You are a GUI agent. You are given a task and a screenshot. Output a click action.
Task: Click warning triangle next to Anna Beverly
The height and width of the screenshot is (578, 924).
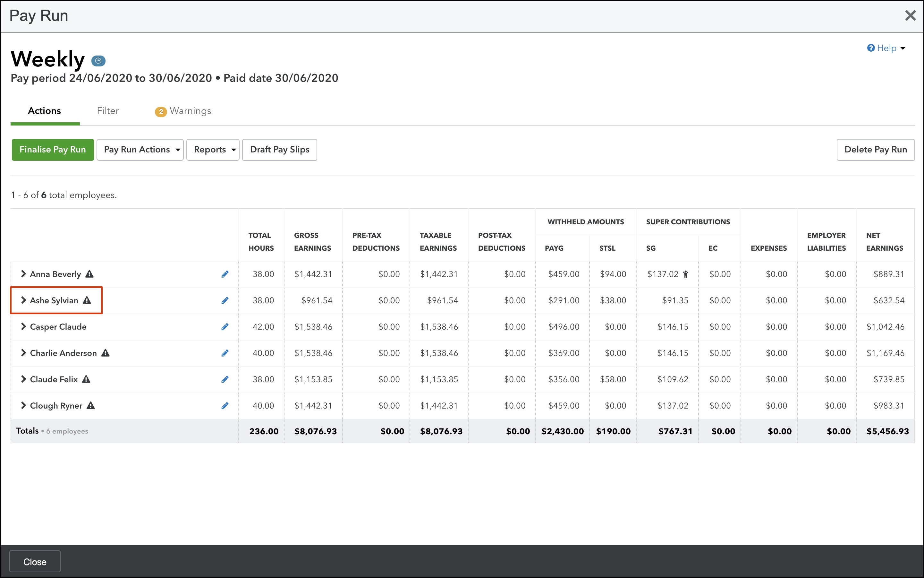89,274
